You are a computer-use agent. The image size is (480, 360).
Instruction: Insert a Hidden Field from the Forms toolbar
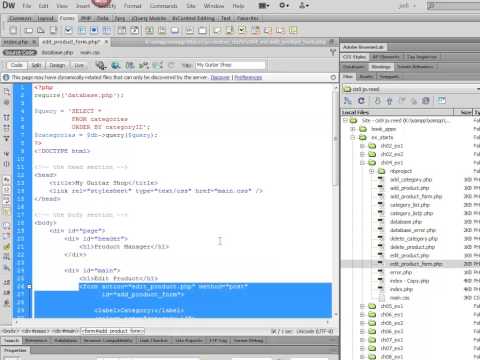[41, 30]
